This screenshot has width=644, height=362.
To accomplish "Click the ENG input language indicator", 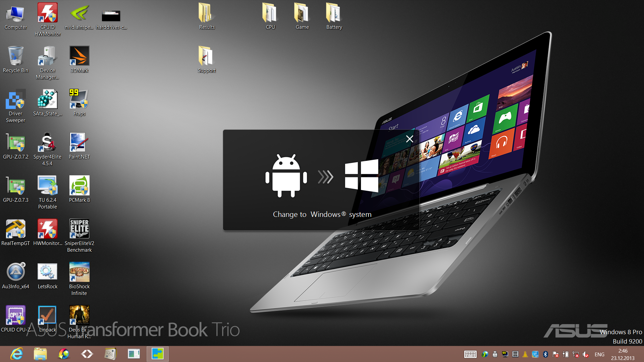I will tap(599, 354).
